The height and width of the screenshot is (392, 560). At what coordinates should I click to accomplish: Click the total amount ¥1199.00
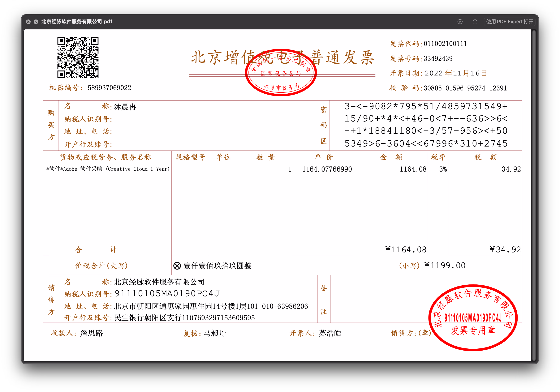[445, 266]
